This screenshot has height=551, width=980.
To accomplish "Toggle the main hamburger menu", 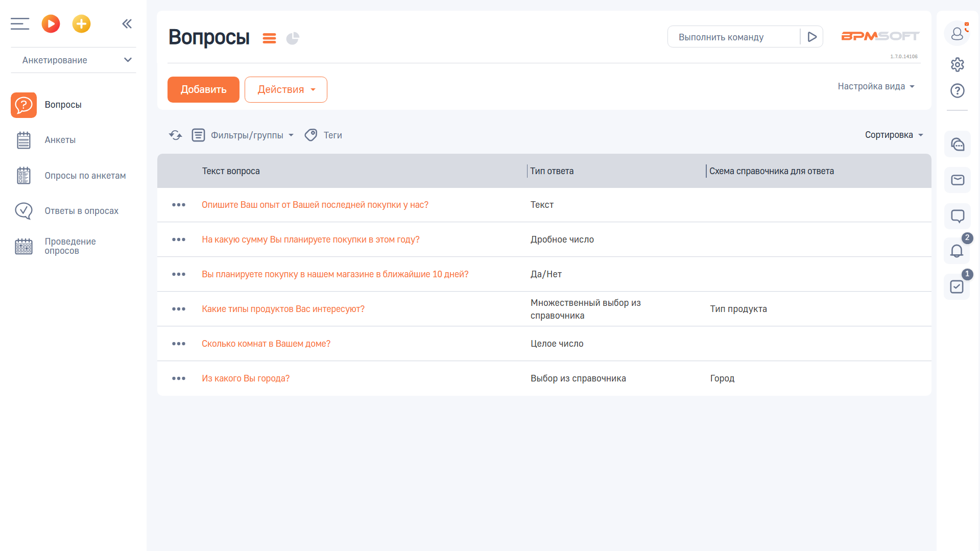I will coord(20,24).
